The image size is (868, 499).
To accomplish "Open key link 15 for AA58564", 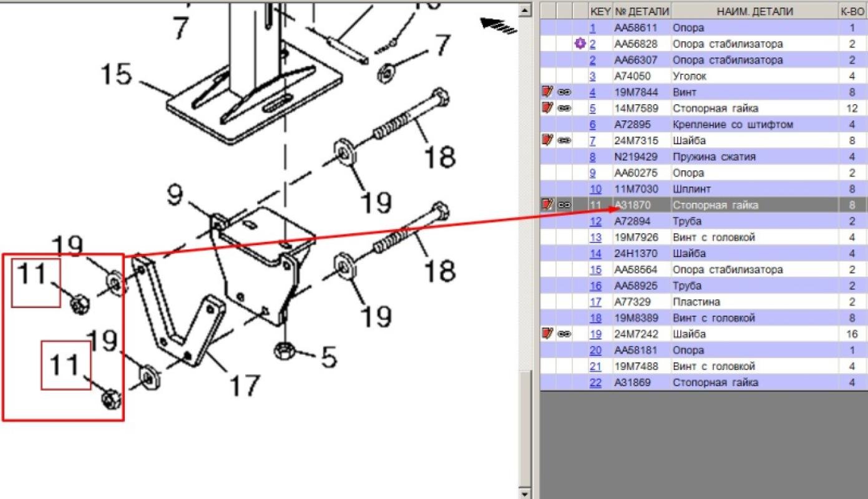I will pos(595,270).
